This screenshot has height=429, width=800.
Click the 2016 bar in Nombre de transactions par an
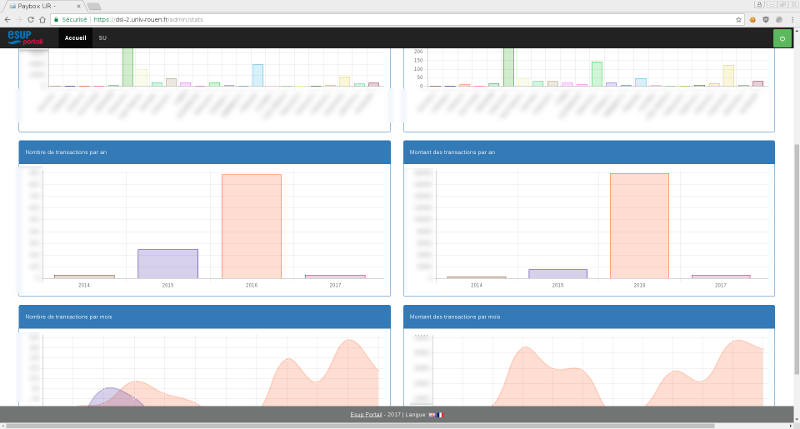[252, 226]
